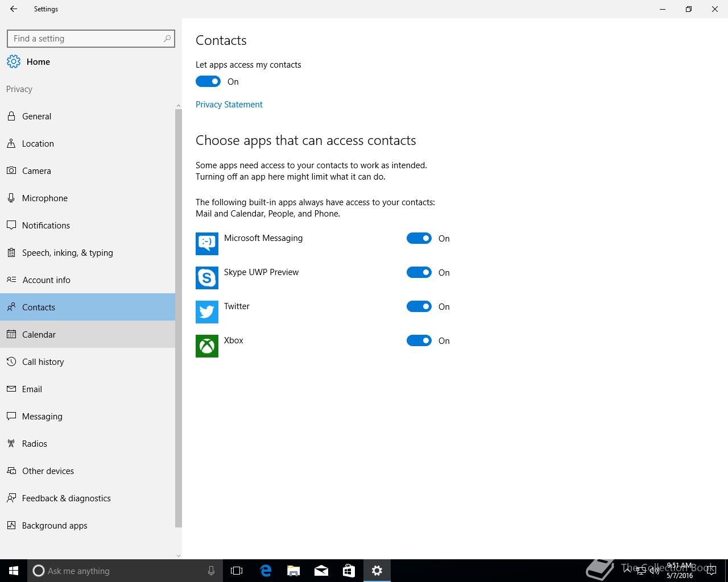Click the Speech, inking clipboard icon
The image size is (728, 582).
pos(11,252)
